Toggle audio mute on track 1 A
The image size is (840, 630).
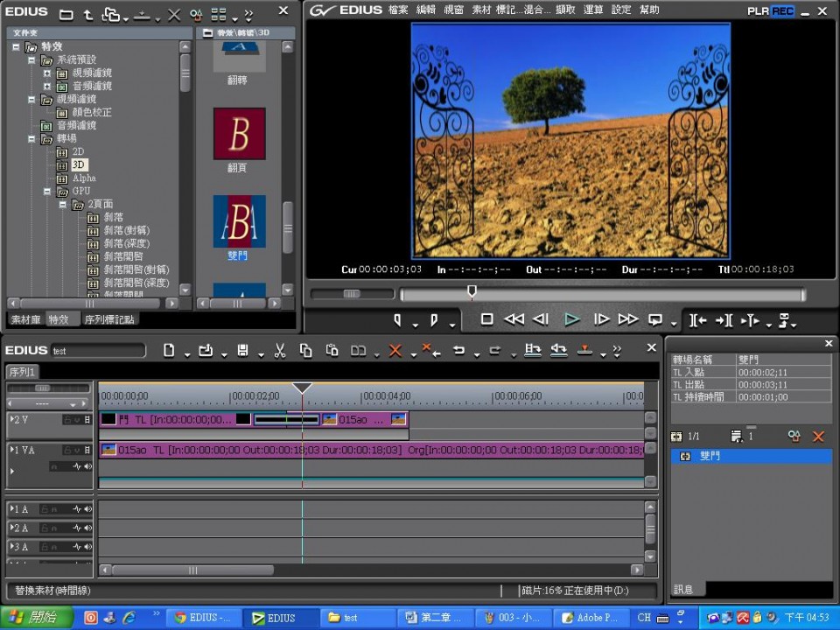(87, 509)
